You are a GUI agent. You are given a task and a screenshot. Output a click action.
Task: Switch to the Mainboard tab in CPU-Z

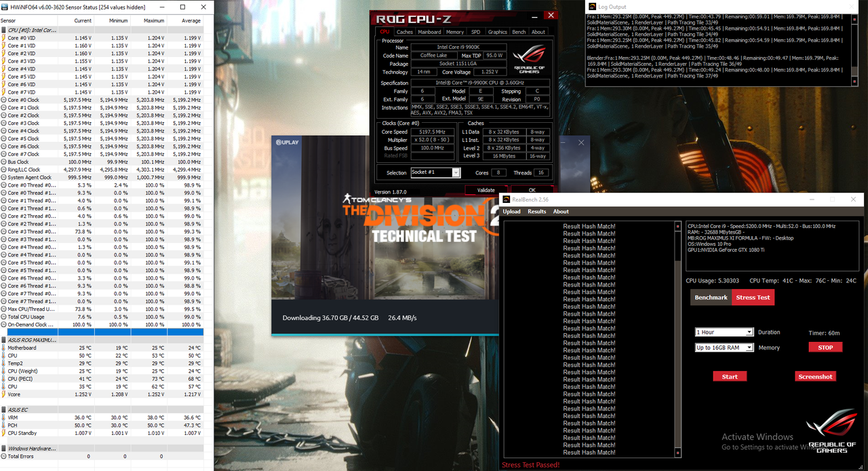pos(429,32)
